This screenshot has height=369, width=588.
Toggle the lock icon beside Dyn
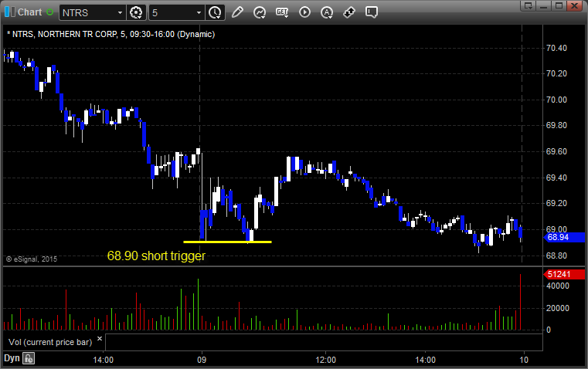pos(29,358)
